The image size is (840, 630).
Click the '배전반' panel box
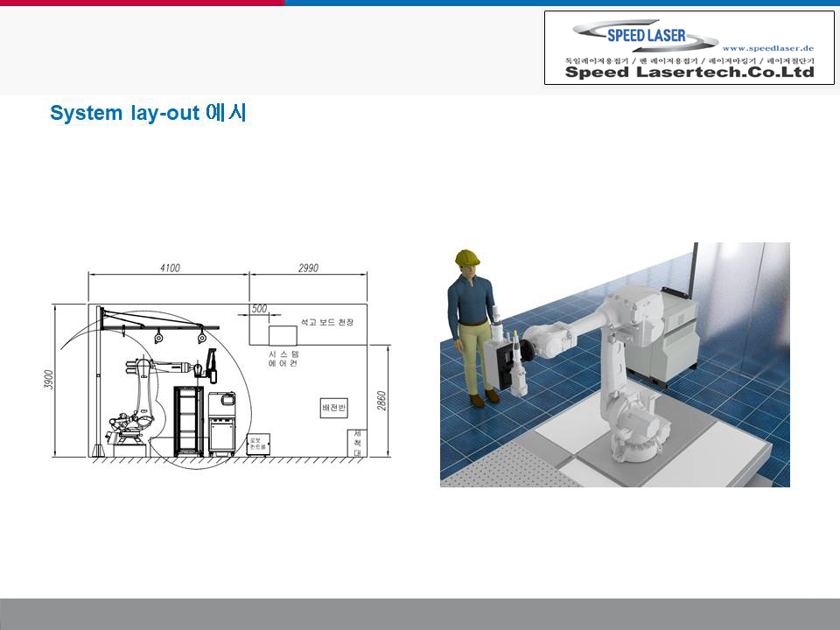pyautogui.click(x=333, y=409)
